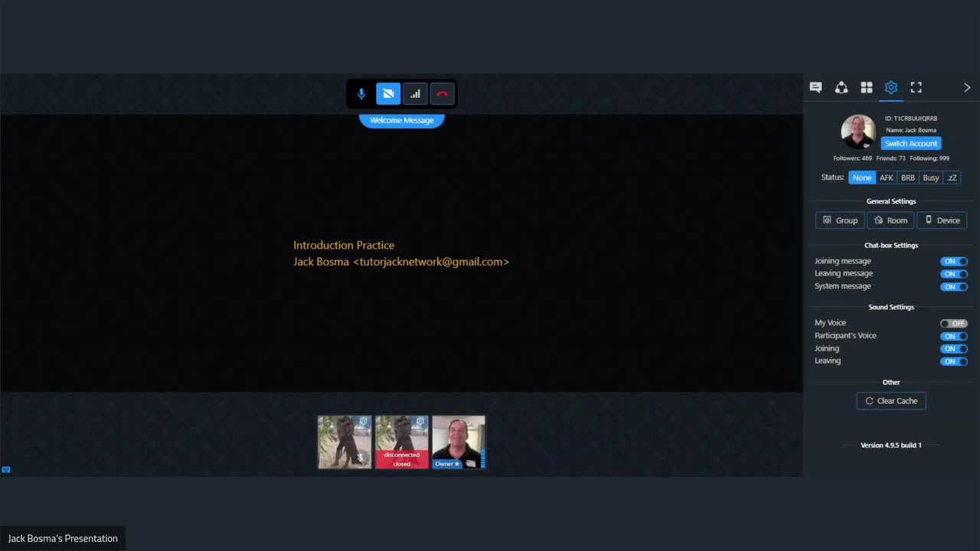Click the Jack Bosma's Presentation label
The image size is (980, 551).
click(x=63, y=539)
